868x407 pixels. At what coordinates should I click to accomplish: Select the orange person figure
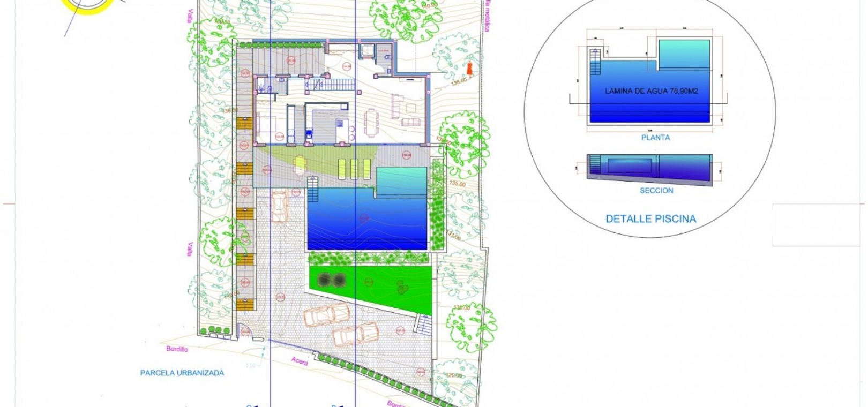point(469,69)
